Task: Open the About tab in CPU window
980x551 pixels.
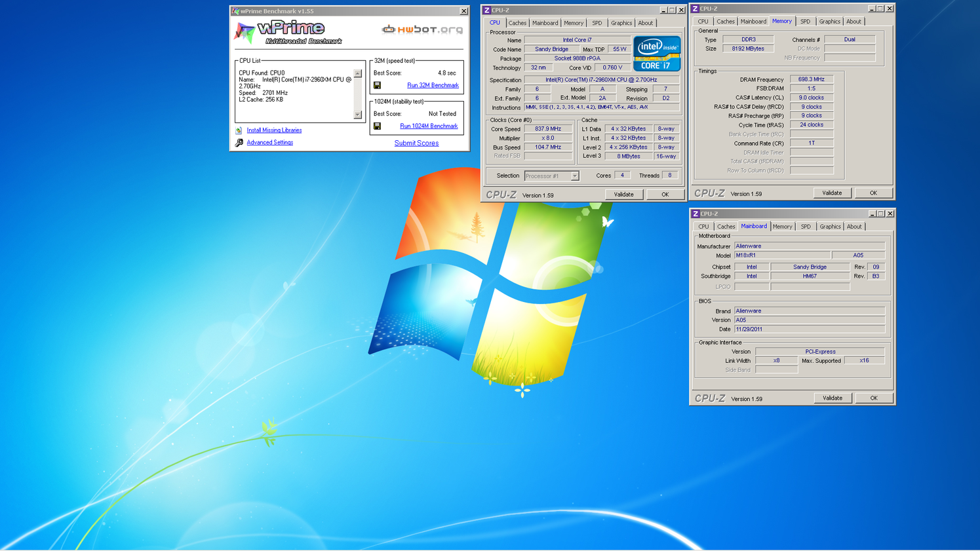Action: tap(646, 23)
